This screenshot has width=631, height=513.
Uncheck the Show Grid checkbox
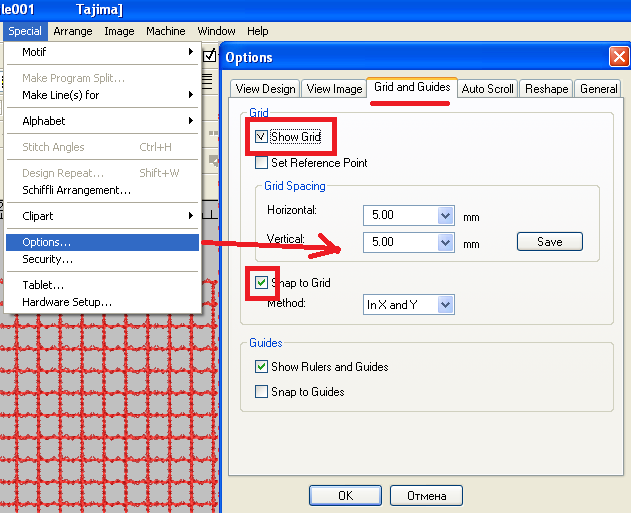(262, 137)
